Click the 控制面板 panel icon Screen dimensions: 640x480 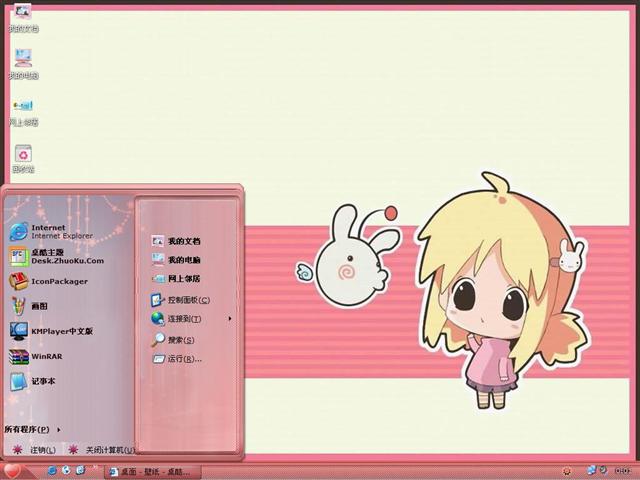(158, 300)
